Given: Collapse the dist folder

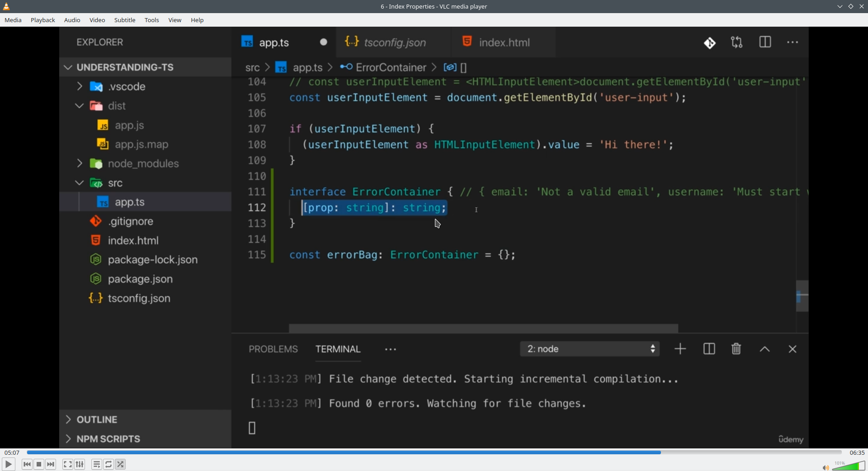Looking at the screenshot, I should (80, 106).
